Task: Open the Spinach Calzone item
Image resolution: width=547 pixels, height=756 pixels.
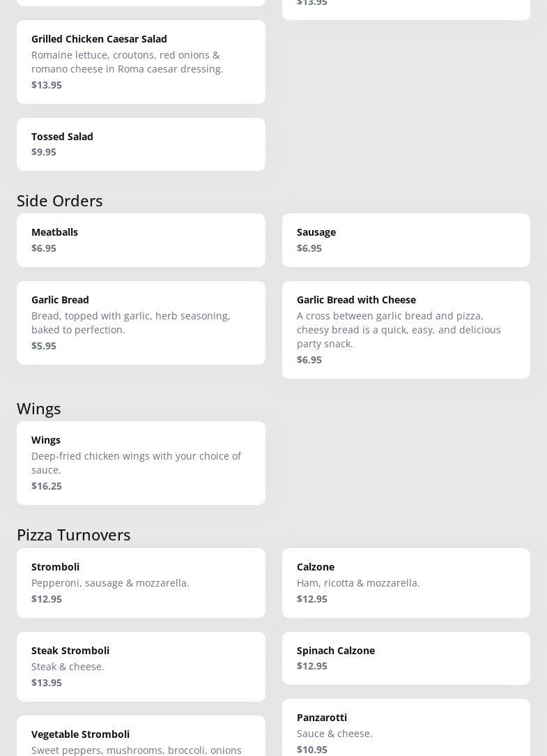Action: 406,658
